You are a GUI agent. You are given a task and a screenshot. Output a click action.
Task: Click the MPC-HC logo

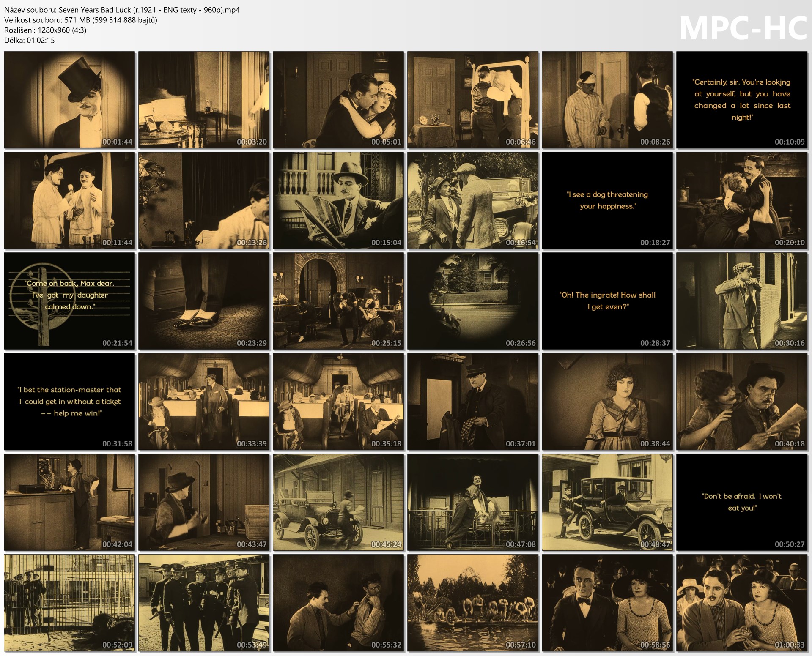(x=743, y=29)
